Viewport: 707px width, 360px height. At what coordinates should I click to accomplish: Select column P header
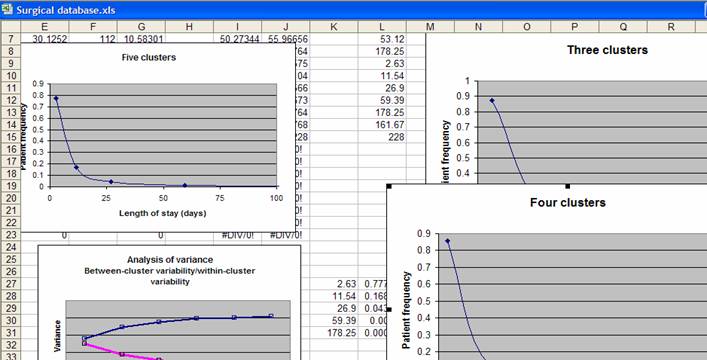click(x=575, y=27)
